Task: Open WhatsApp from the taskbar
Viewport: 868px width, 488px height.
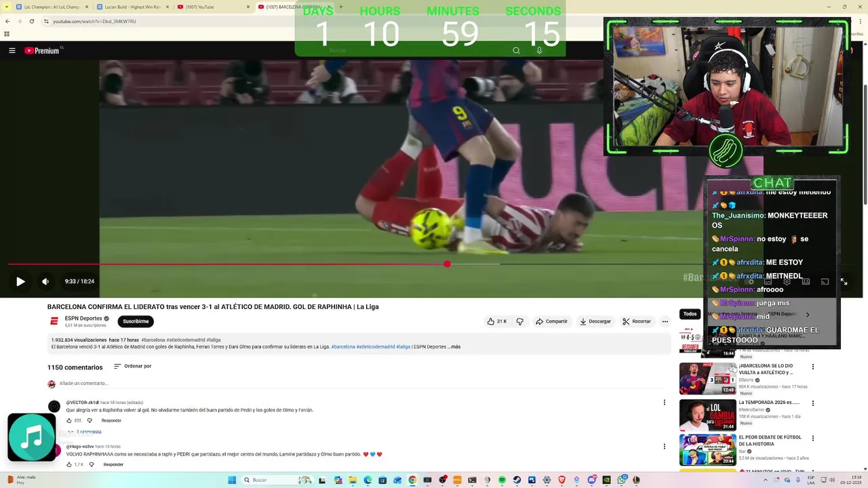Action: (x=622, y=480)
